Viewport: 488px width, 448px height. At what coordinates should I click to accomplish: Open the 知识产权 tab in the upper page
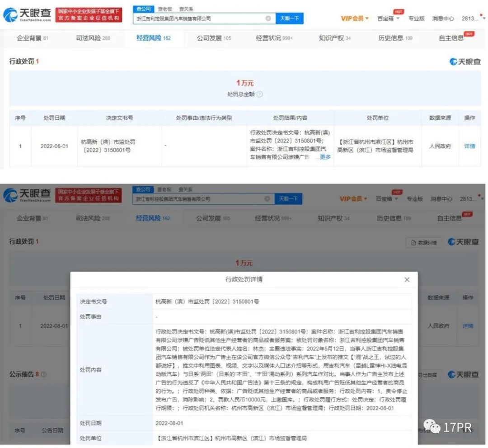click(334, 38)
